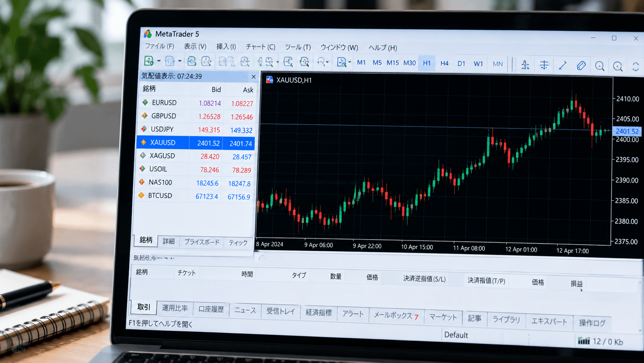Open the 操作ログ tab
The image size is (644, 363).
(592, 323)
